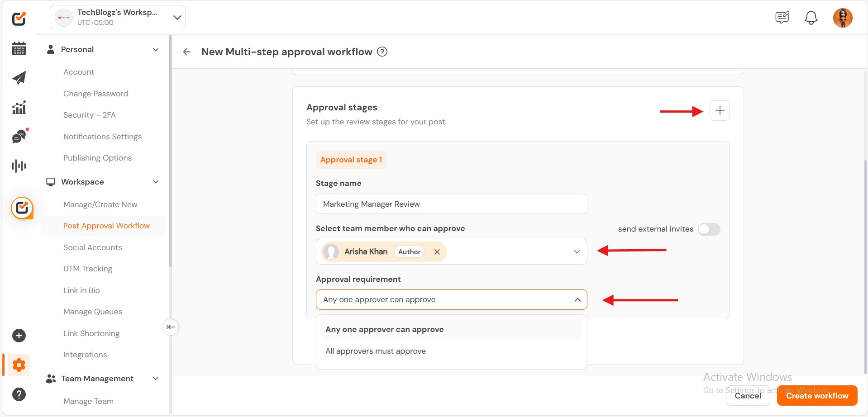Add a new approval stage with plus
This screenshot has width=868, height=417.
tap(720, 111)
